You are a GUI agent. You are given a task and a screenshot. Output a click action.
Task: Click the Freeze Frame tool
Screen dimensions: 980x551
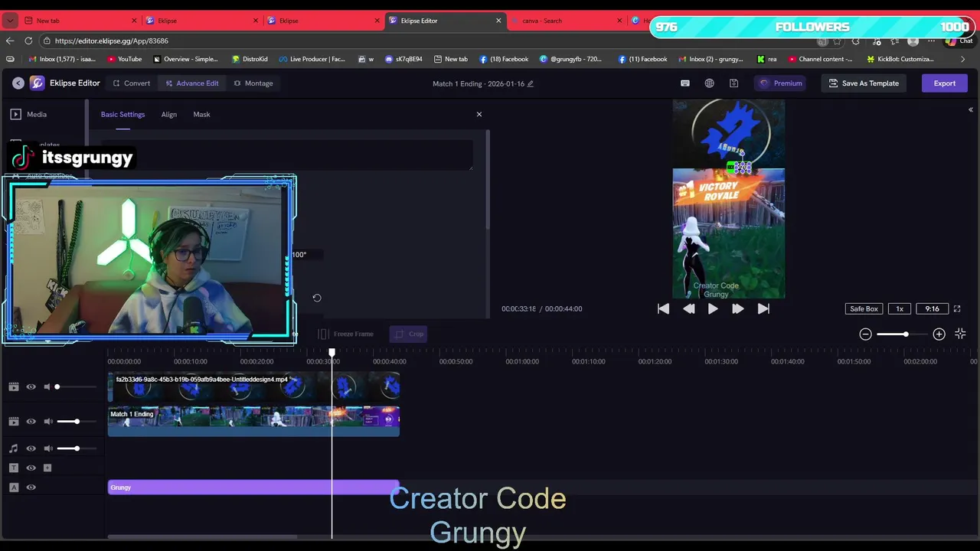coord(346,334)
